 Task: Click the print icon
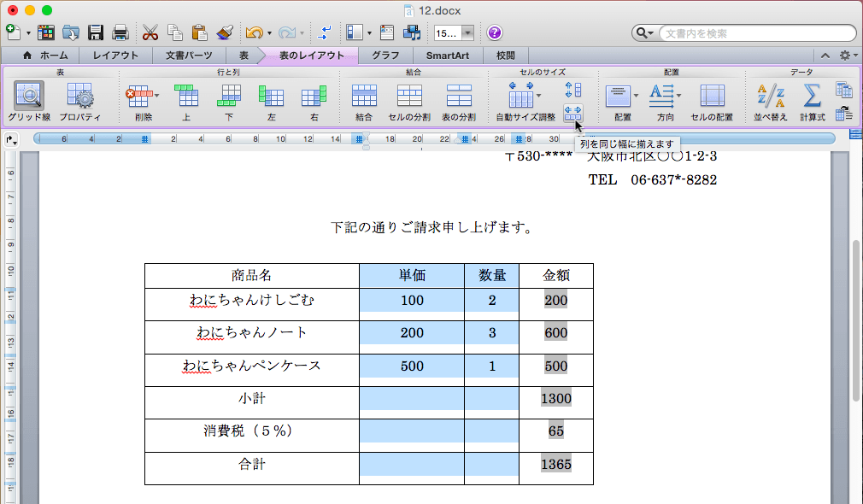click(x=120, y=33)
